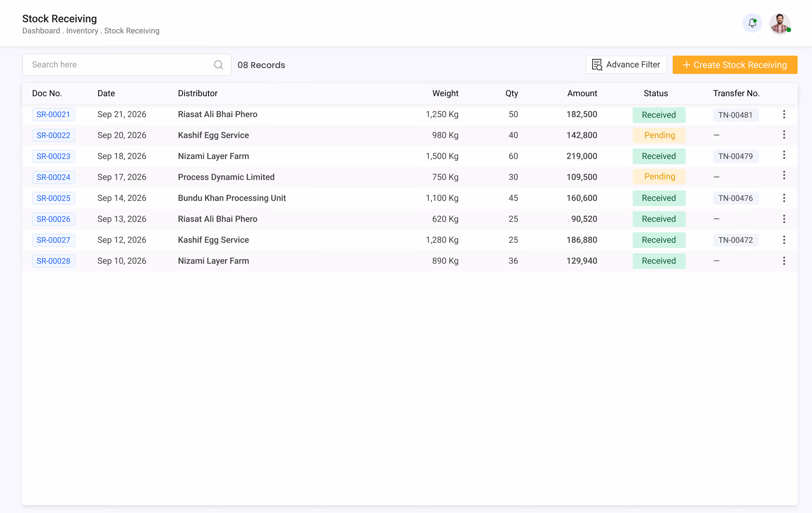This screenshot has height=513, width=812.
Task: Select Process Dynamic Limited distributor
Action: pyautogui.click(x=226, y=177)
